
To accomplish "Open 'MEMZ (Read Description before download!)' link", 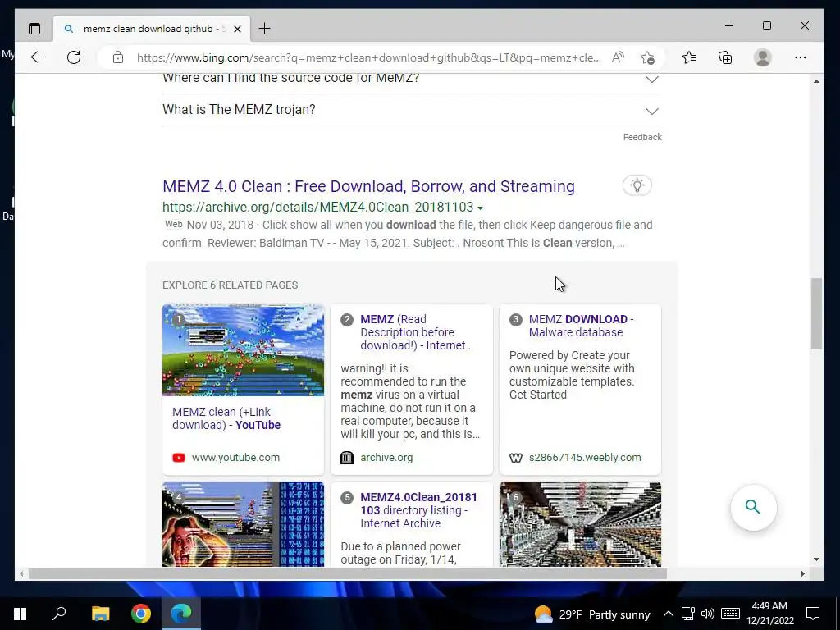I will coord(416,332).
